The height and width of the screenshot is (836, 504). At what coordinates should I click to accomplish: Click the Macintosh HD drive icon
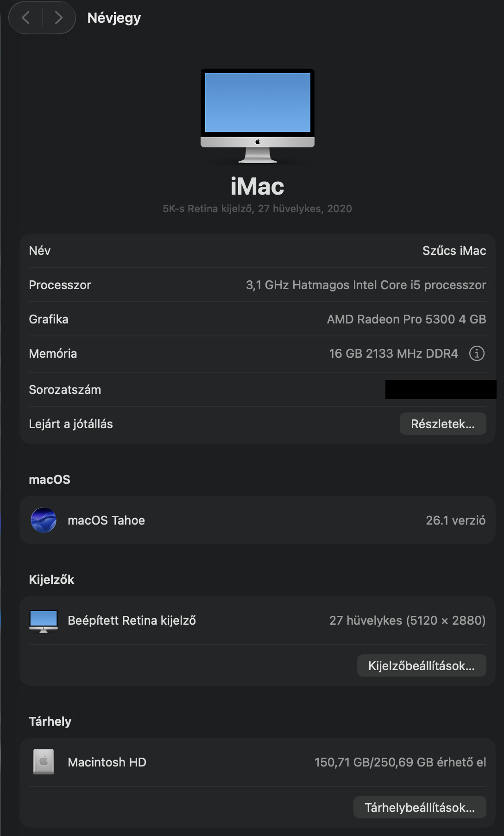point(44,762)
